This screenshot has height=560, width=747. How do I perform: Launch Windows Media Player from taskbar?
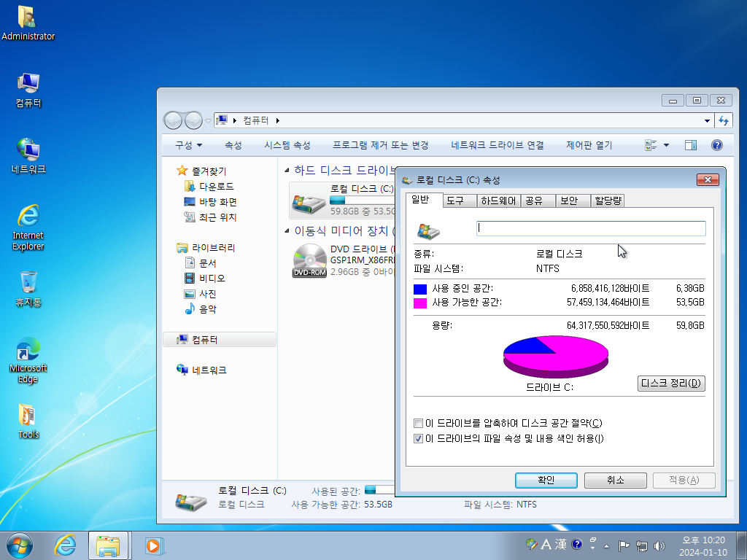[153, 545]
